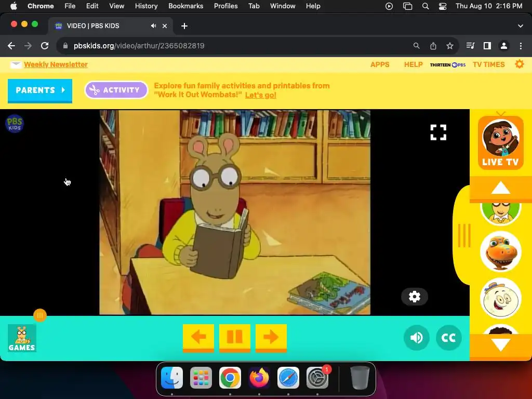
Task: Click the PBS Kids logo
Action: click(14, 124)
